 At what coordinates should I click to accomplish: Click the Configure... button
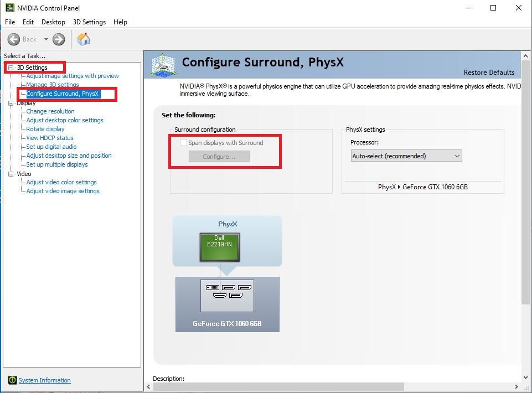[219, 157]
